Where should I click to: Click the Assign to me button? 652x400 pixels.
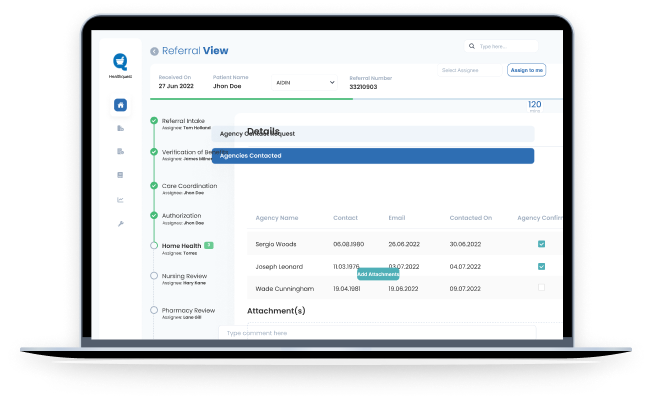click(526, 70)
